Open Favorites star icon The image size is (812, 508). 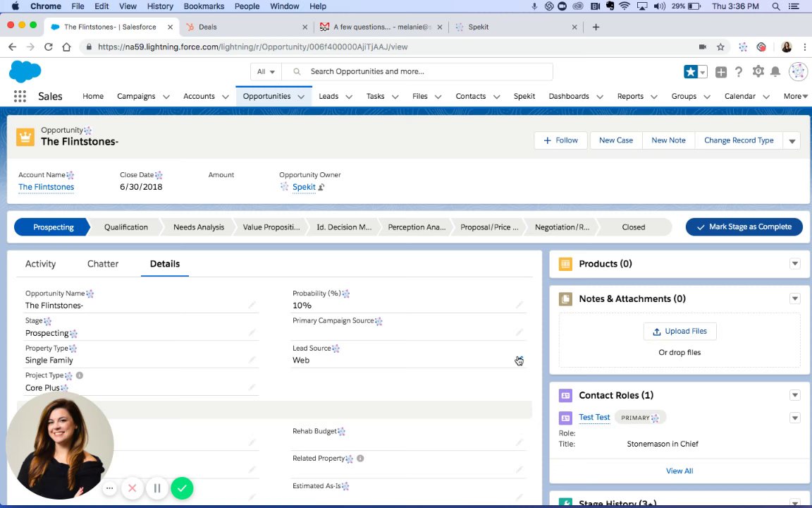(690, 72)
